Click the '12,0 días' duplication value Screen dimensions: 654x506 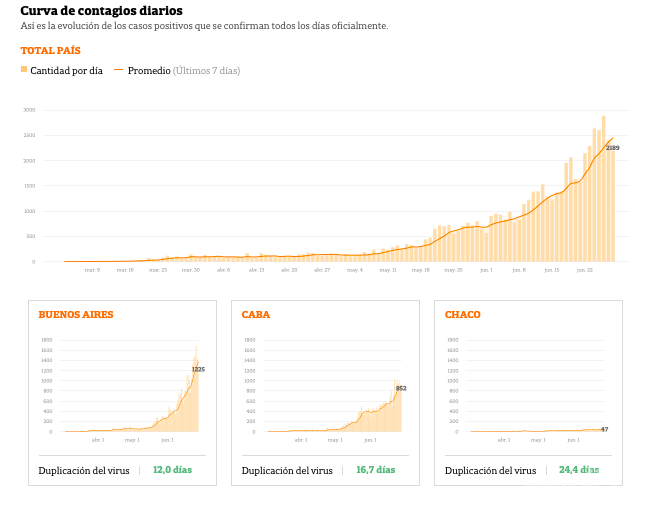click(172, 470)
